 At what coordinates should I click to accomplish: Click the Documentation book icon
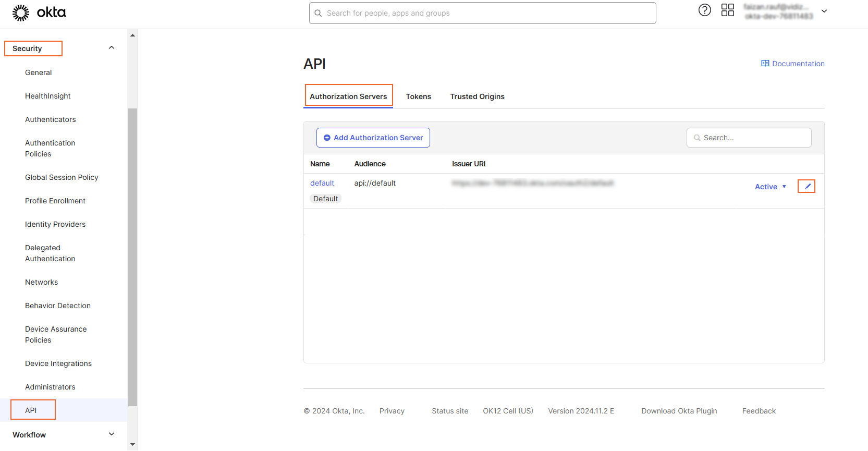pos(765,64)
